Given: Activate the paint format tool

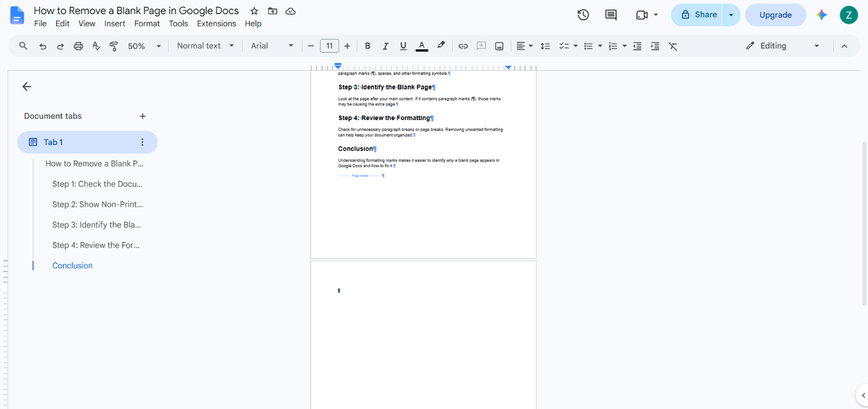Looking at the screenshot, I should coord(113,46).
